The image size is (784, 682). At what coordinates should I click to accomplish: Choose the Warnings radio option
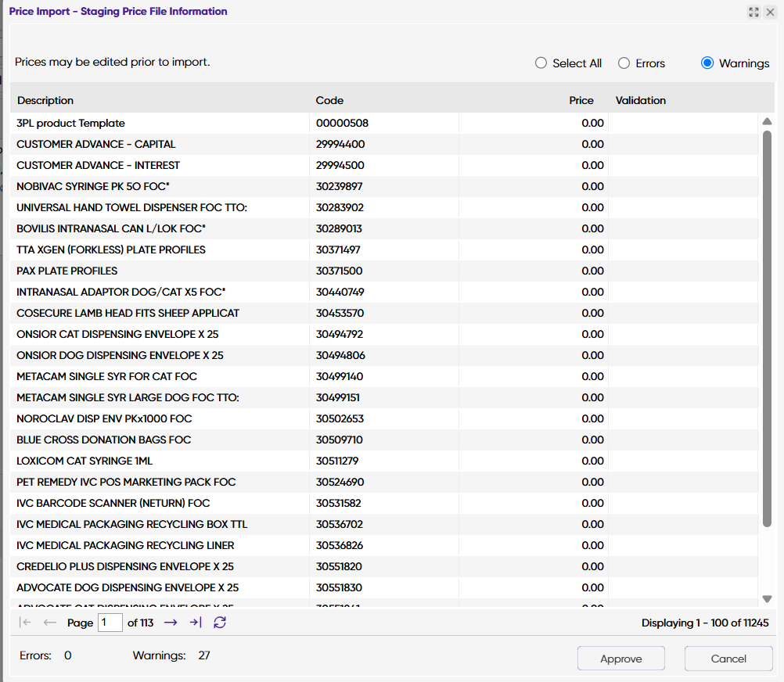coord(707,63)
